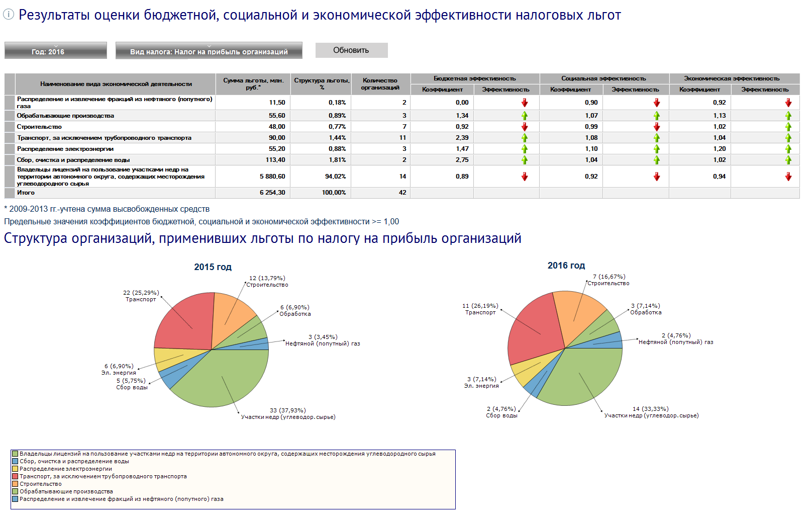Click label 33 (37,93%) in 2015 pie
This screenshot has width=812, height=520.
click(288, 410)
